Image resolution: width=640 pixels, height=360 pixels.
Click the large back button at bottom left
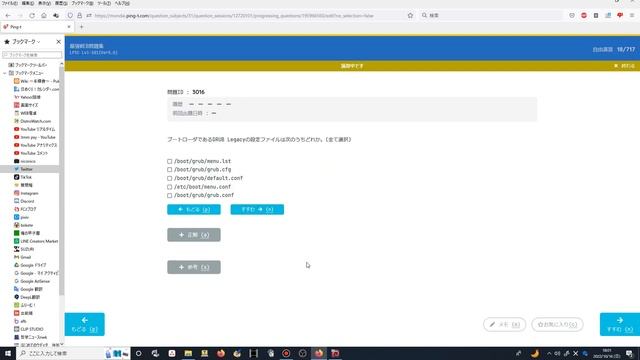(x=84, y=324)
